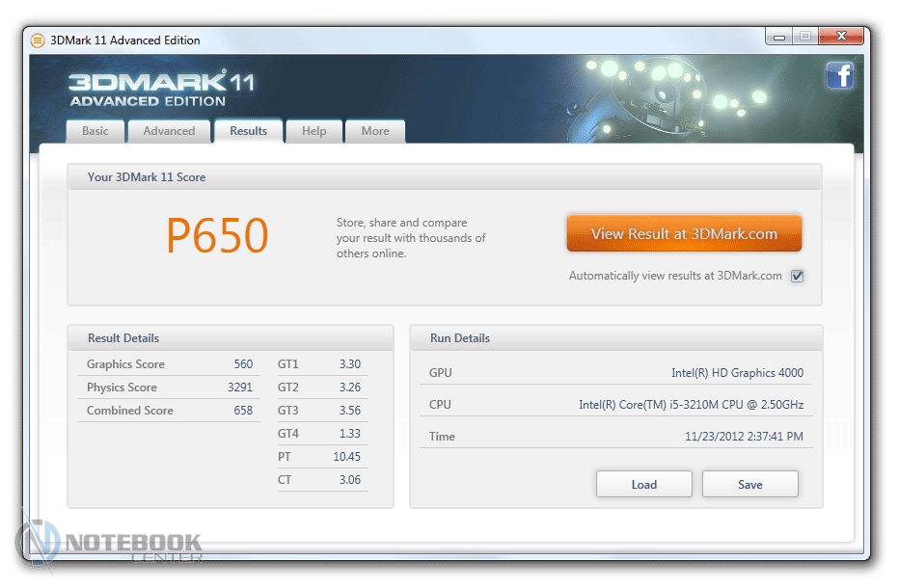Click the Save button

[749, 485]
